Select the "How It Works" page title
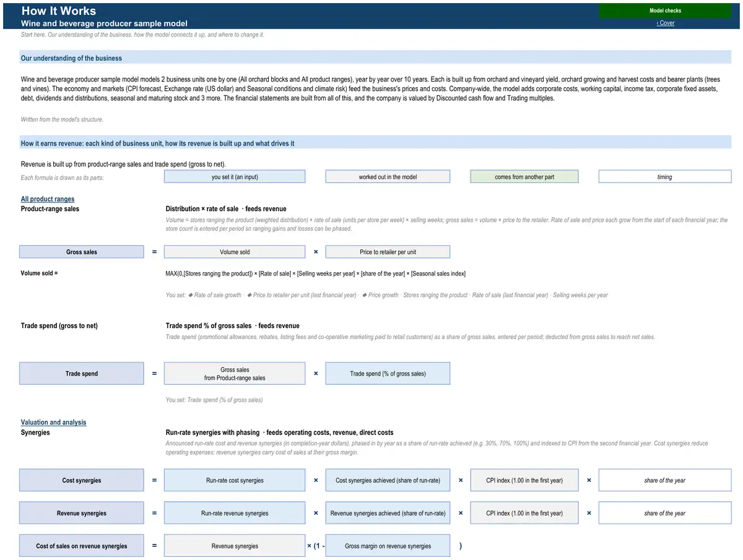This screenshot has height=560, width=743. [x=59, y=11]
